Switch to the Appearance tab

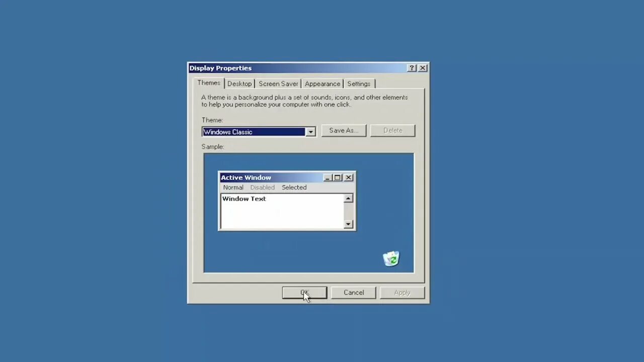coord(323,84)
